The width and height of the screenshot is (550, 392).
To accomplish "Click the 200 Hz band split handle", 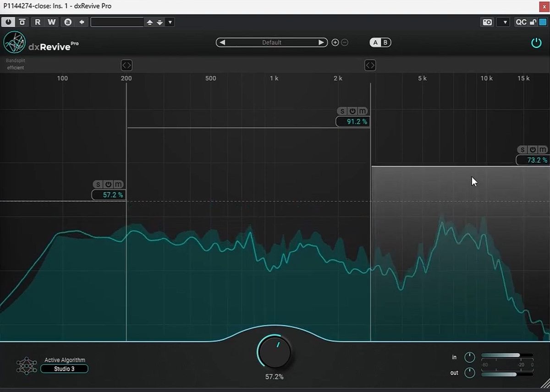I will [x=126, y=65].
